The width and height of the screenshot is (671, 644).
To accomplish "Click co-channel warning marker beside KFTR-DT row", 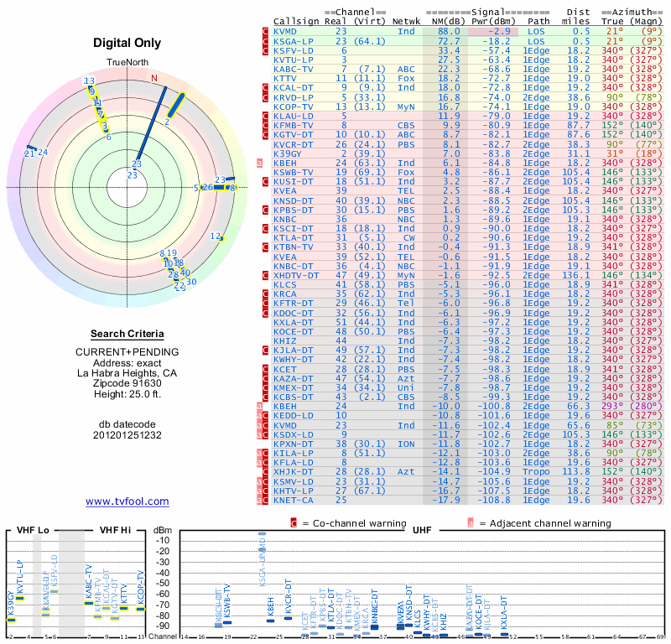I will (x=265, y=304).
